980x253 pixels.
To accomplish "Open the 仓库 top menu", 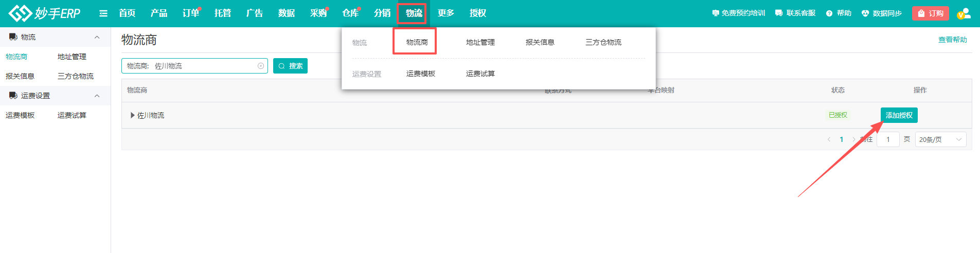I will 350,13.
